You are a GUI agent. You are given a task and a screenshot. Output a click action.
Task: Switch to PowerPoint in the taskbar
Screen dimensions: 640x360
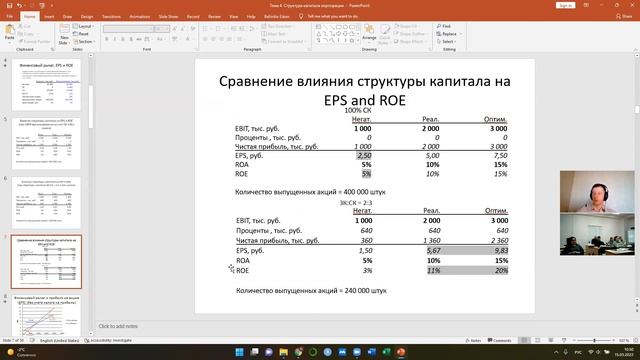(x=401, y=352)
